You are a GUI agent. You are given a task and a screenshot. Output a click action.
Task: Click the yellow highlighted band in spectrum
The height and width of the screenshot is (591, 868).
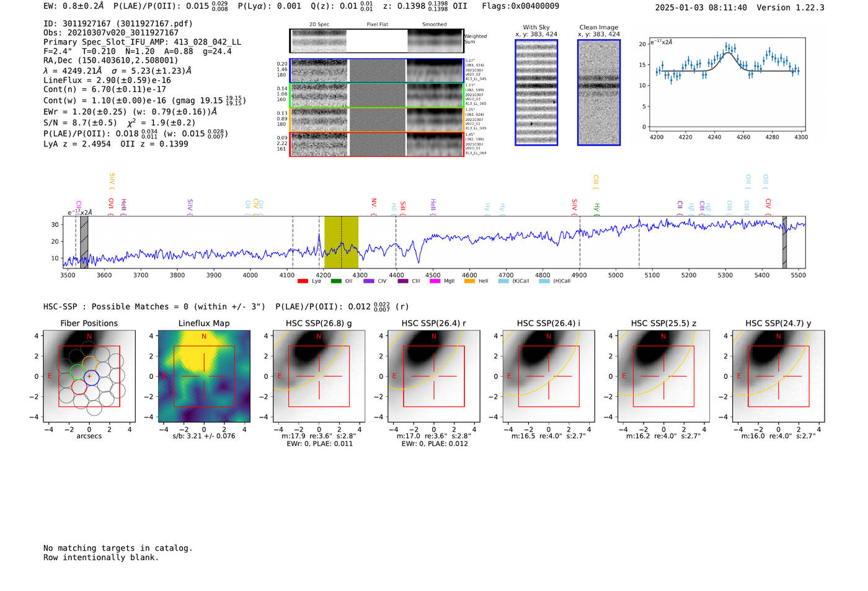(342, 242)
